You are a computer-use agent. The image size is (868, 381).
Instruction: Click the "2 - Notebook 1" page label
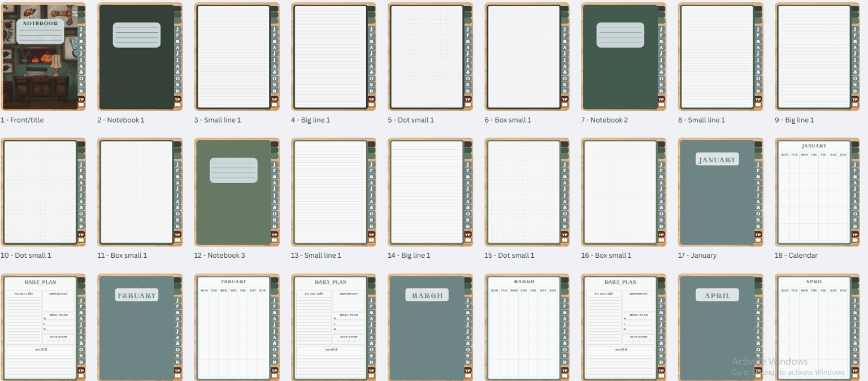tap(121, 120)
